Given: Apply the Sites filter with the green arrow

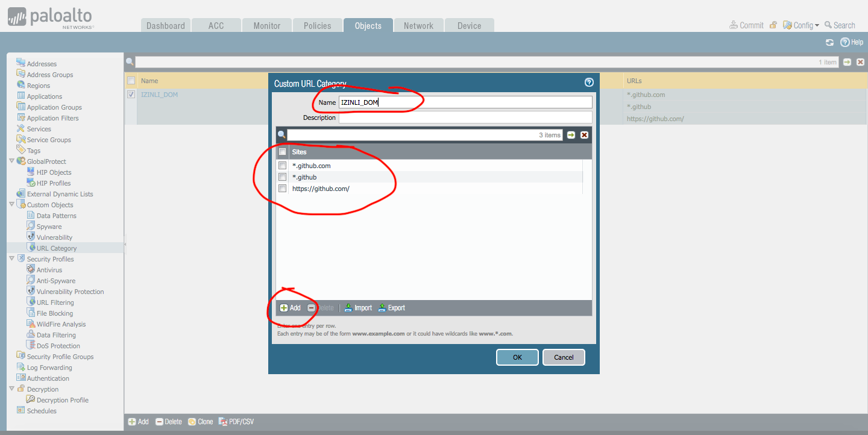Looking at the screenshot, I should click(x=571, y=135).
